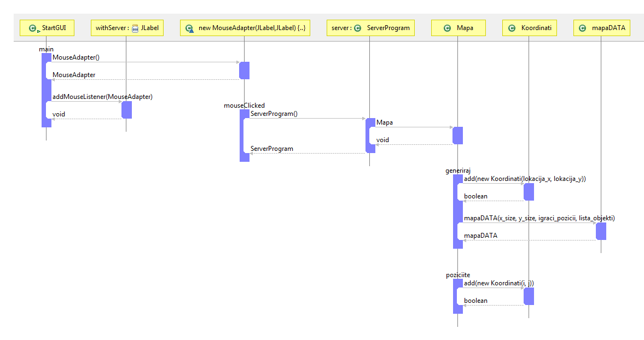Click the poziciite method label
This screenshot has width=644, height=340.
pos(458,275)
